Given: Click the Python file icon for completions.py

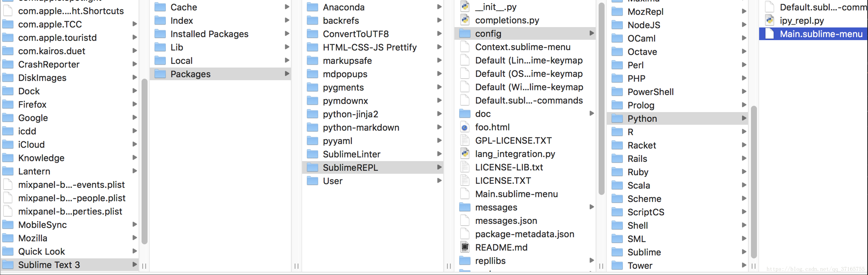Looking at the screenshot, I should click(x=465, y=20).
